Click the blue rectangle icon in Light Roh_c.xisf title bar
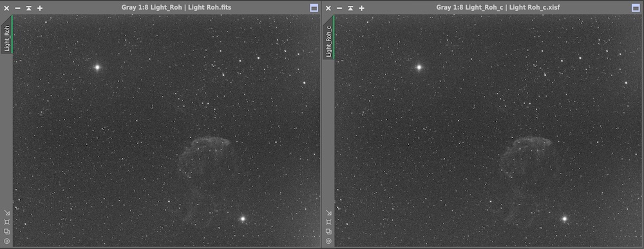644x249 pixels. point(636,8)
